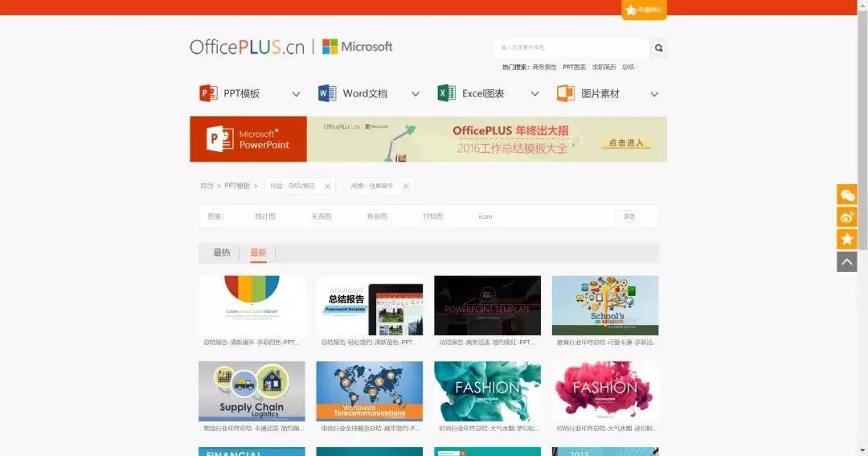
Task: Click hot search term 总结
Action: click(628, 67)
